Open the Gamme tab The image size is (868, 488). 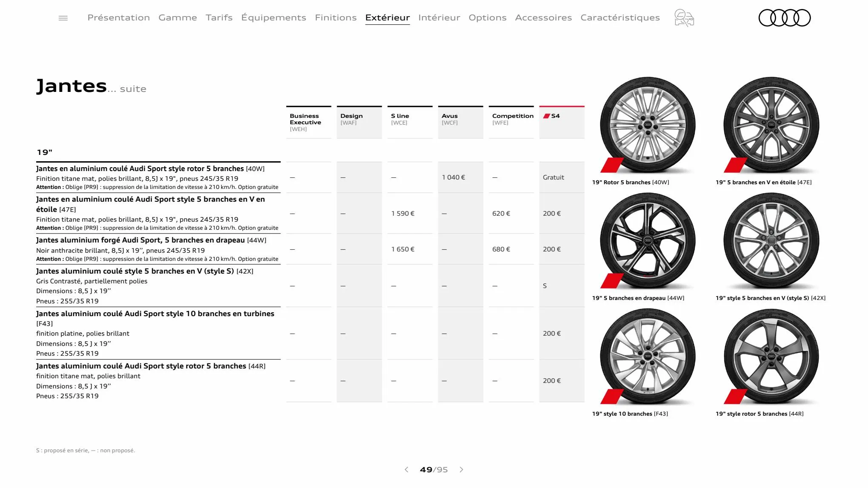[178, 17]
